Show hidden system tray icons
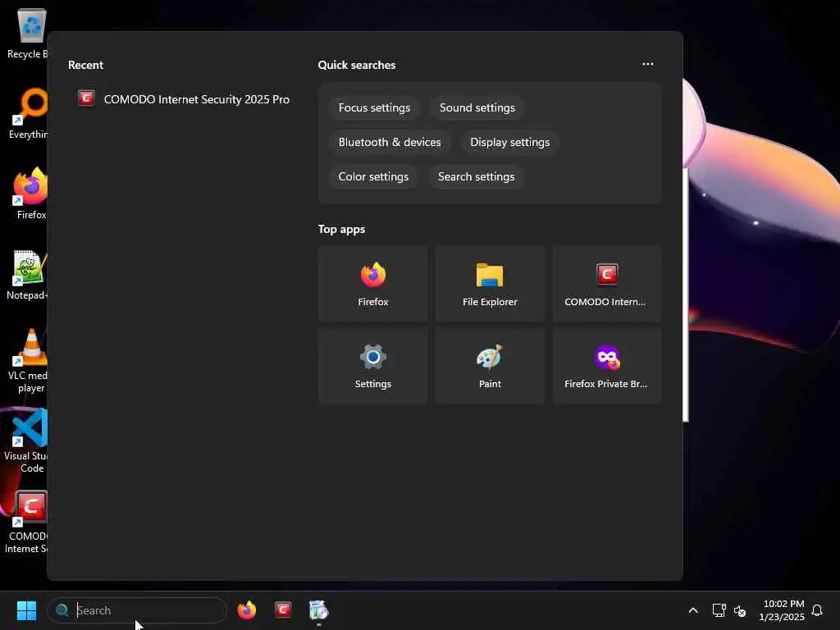This screenshot has height=630, width=840. [x=692, y=610]
